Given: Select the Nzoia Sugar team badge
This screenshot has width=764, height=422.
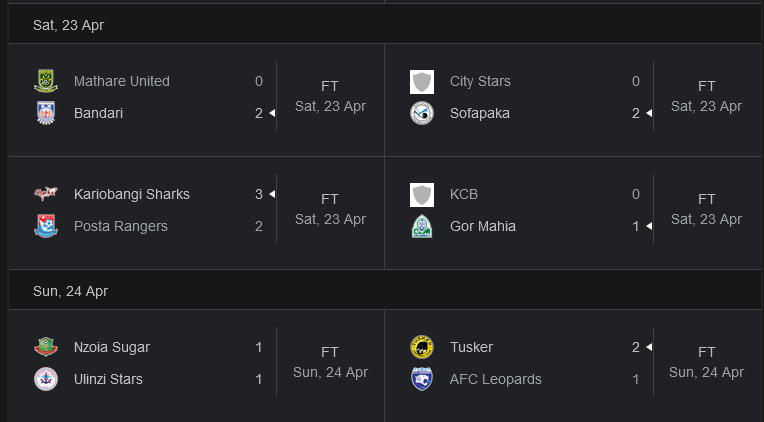Looking at the screenshot, I should tap(46, 347).
